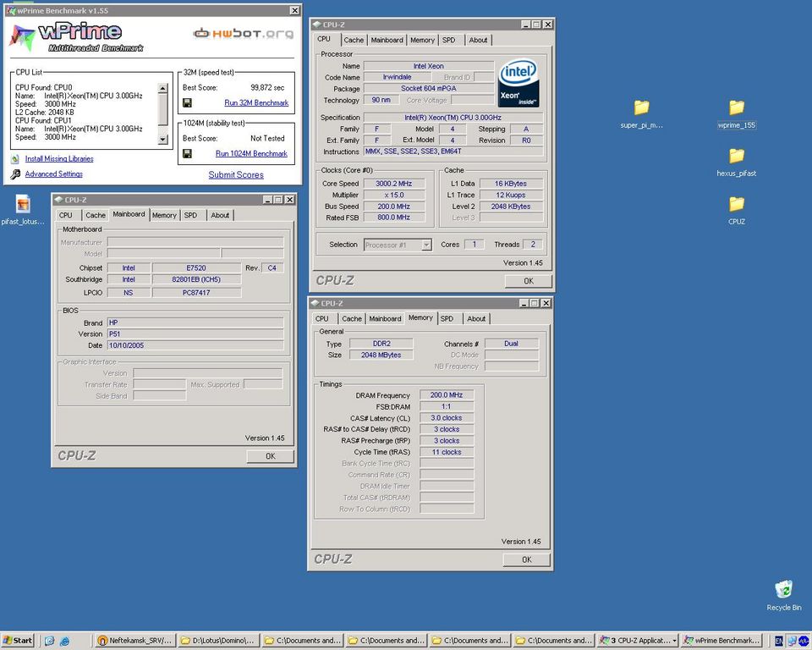
Task: Click the Intel Xeon inside logo in CPU-Z
Action: point(518,84)
